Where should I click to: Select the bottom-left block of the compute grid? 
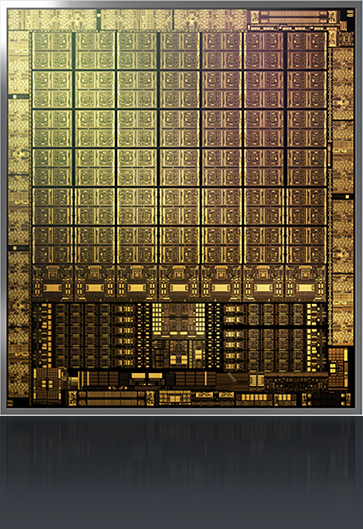click(52, 245)
